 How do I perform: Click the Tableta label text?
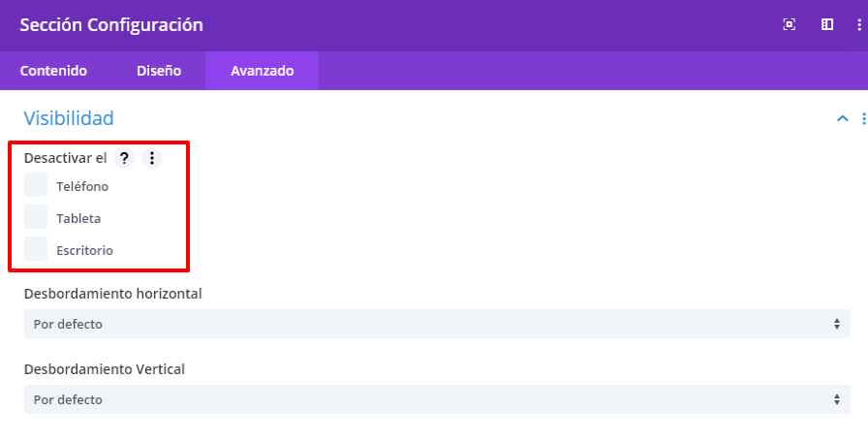(x=78, y=219)
